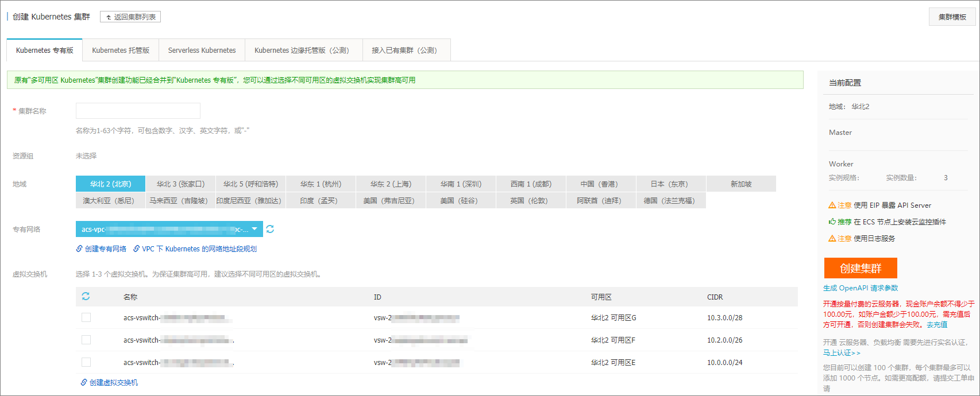
Task: Click CIDR value 10.0.0.0/24
Action: click(x=724, y=362)
